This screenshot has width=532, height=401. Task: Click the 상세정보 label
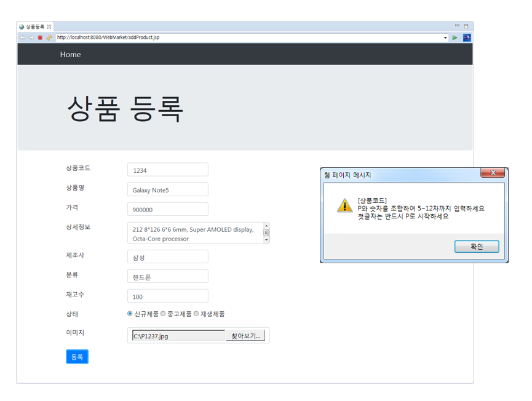[78, 227]
